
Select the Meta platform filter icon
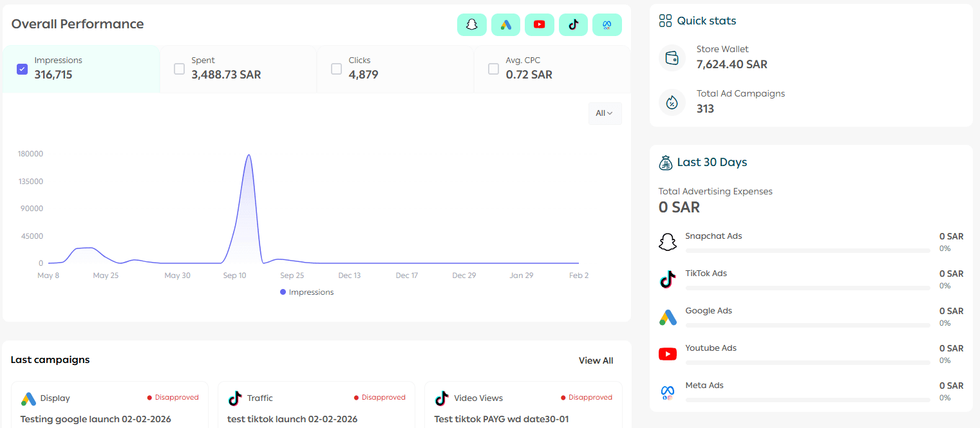coord(607,24)
